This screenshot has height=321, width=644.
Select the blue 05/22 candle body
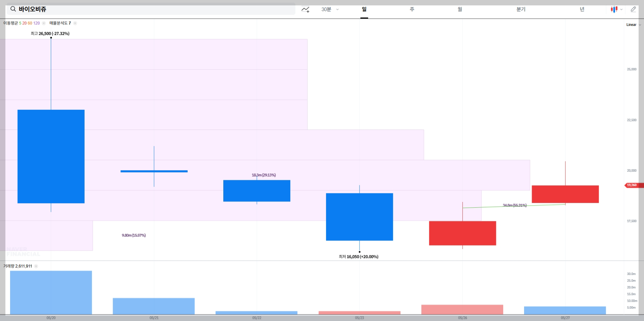pyautogui.click(x=257, y=191)
